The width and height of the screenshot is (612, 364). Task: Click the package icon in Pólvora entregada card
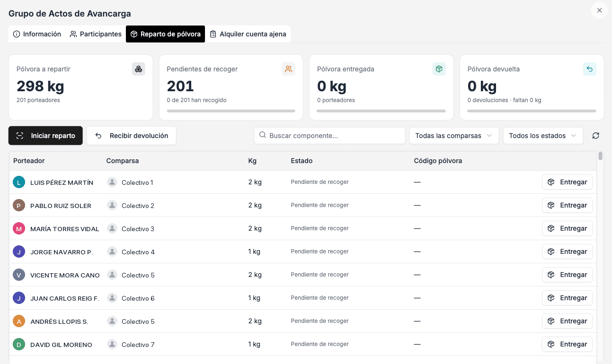pyautogui.click(x=439, y=69)
